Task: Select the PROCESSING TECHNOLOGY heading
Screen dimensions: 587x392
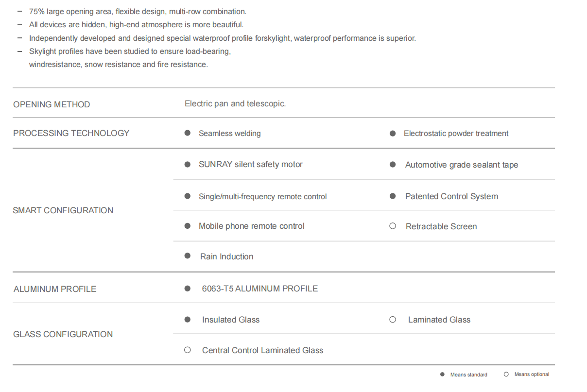Action: pos(71,133)
